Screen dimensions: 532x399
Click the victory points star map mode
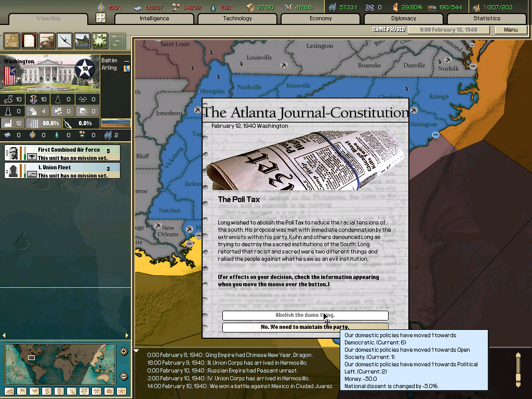point(121,392)
